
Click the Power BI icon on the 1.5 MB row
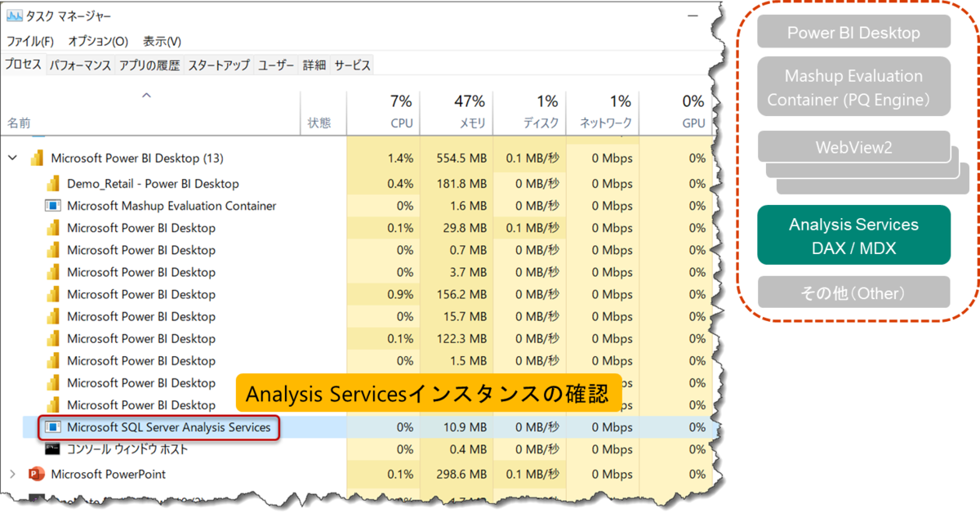[x=52, y=360]
